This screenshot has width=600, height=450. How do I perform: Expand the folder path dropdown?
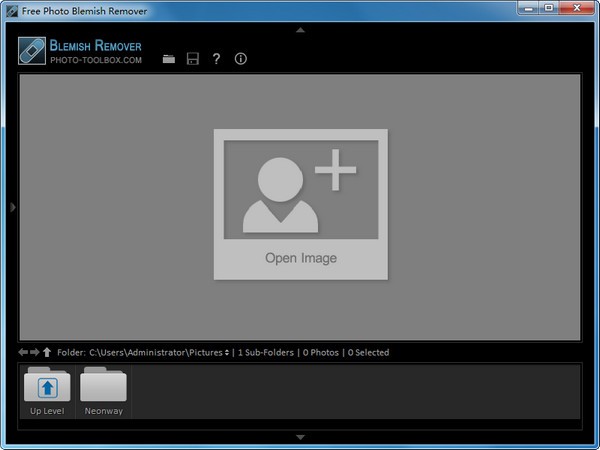[226, 353]
